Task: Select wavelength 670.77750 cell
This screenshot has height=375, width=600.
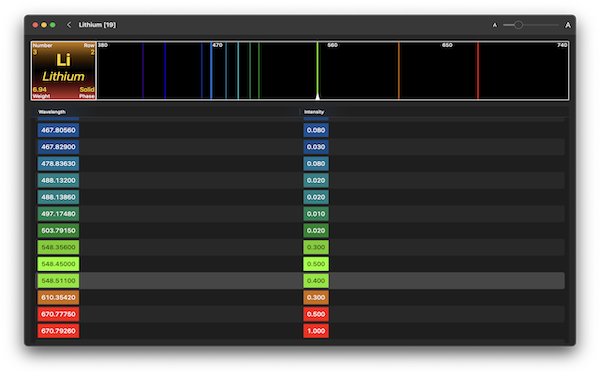Action: (x=59, y=314)
